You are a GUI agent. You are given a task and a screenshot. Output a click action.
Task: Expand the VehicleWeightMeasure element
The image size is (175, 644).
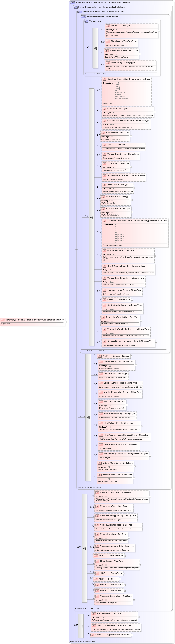click(150, 456)
